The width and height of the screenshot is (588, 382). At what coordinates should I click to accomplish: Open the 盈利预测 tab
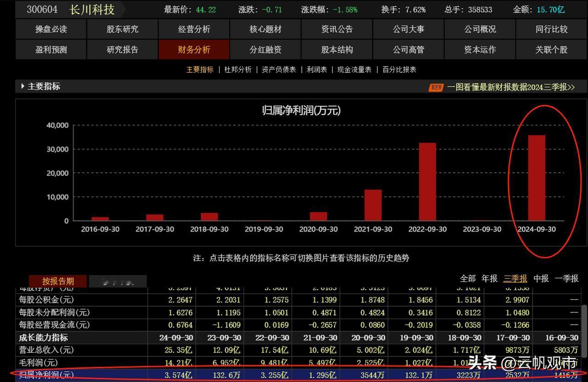pyautogui.click(x=51, y=50)
